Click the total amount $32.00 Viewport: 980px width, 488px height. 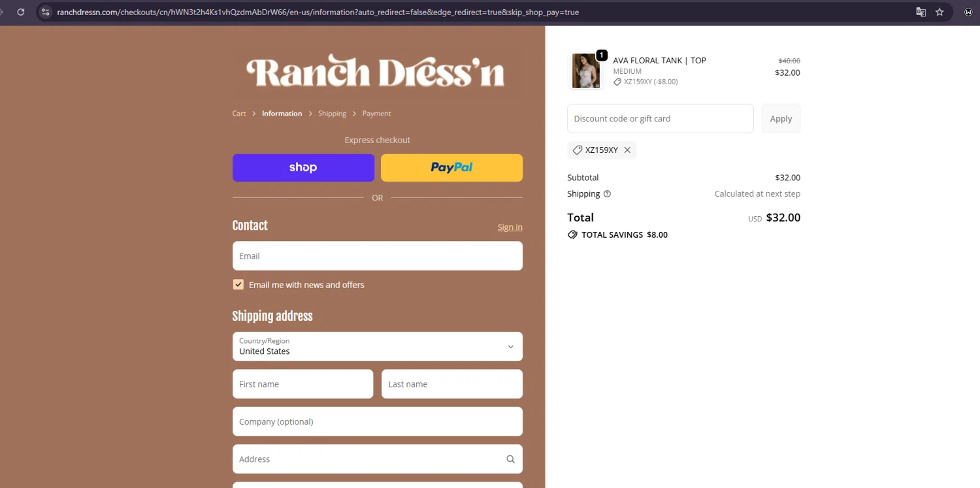783,218
